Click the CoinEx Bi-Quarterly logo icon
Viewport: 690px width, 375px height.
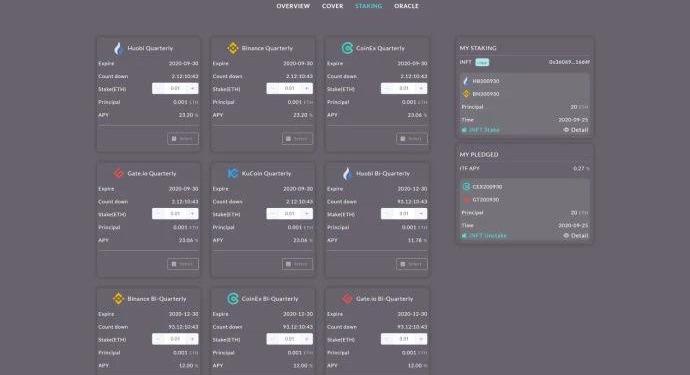(x=233, y=298)
